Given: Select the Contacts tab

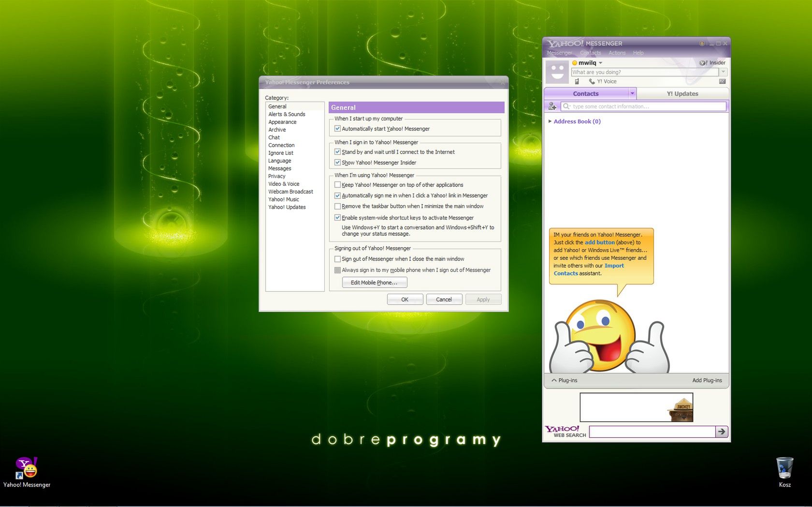Looking at the screenshot, I should (x=586, y=94).
